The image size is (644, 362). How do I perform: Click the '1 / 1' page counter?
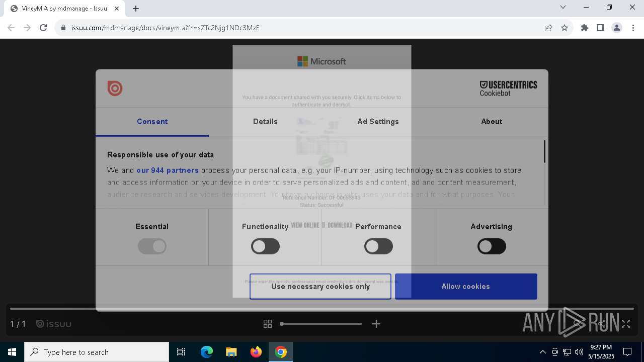18,324
